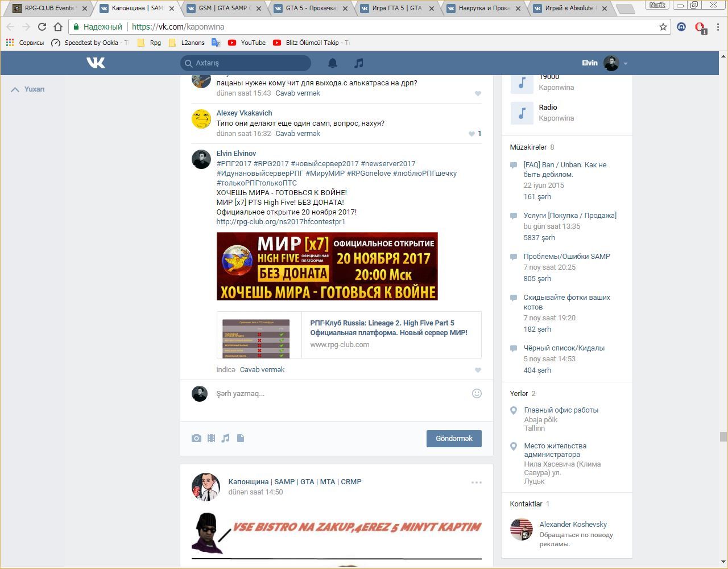Reply to Elvin Elvinov's comment
Viewport: 728px width, 569px height.
point(262,370)
